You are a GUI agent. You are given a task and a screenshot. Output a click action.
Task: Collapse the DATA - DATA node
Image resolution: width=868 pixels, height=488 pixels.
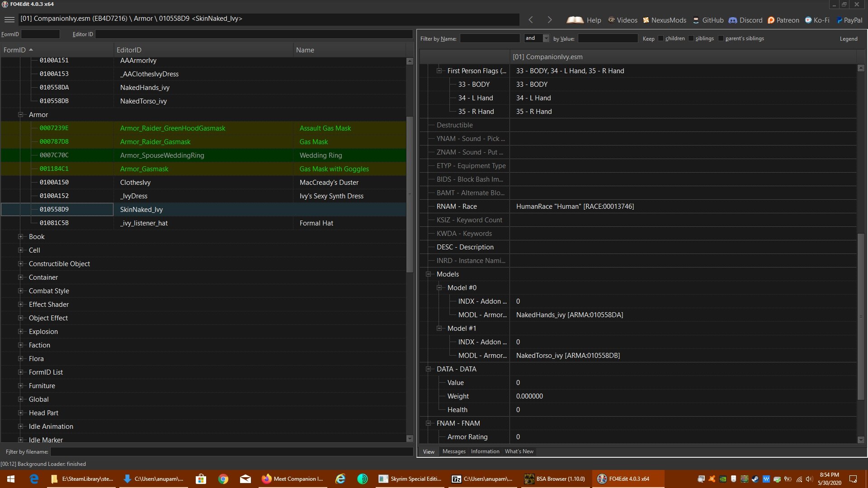point(428,369)
